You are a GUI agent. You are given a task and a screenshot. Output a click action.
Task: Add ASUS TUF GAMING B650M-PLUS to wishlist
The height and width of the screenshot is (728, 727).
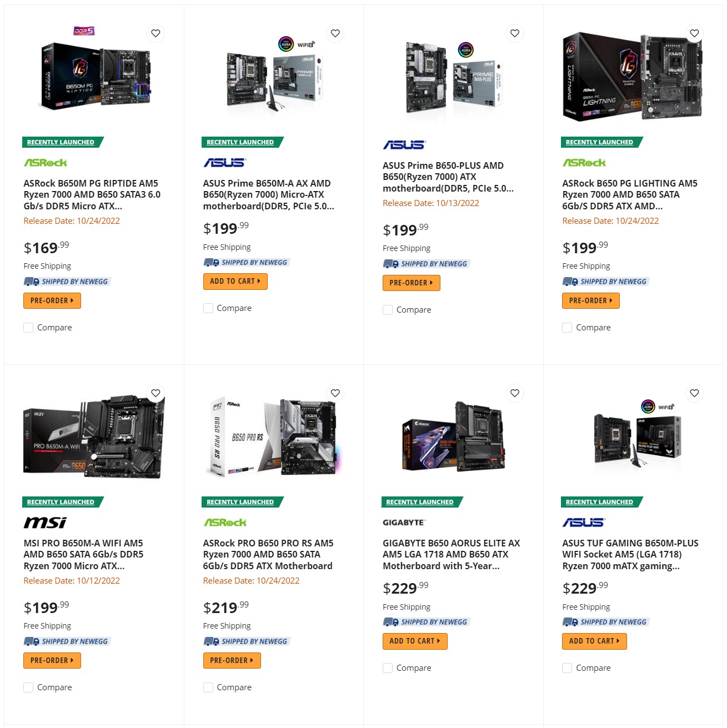pyautogui.click(x=694, y=393)
